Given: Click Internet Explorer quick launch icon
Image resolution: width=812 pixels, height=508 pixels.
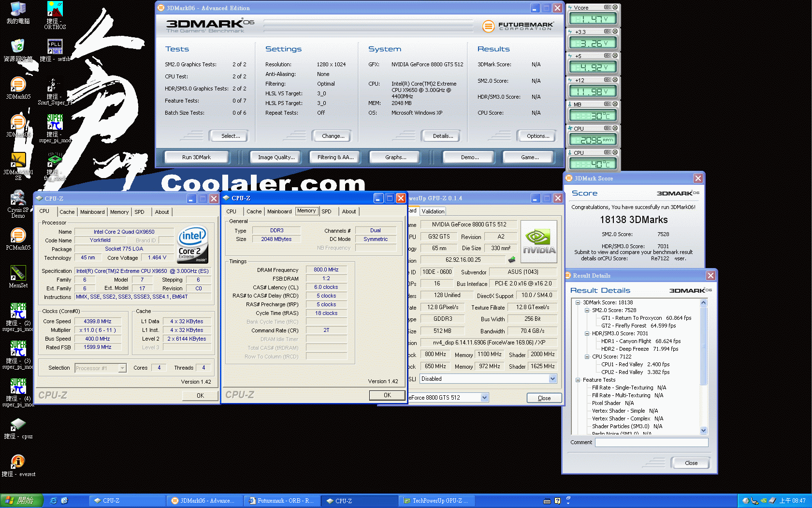Looking at the screenshot, I should point(53,501).
